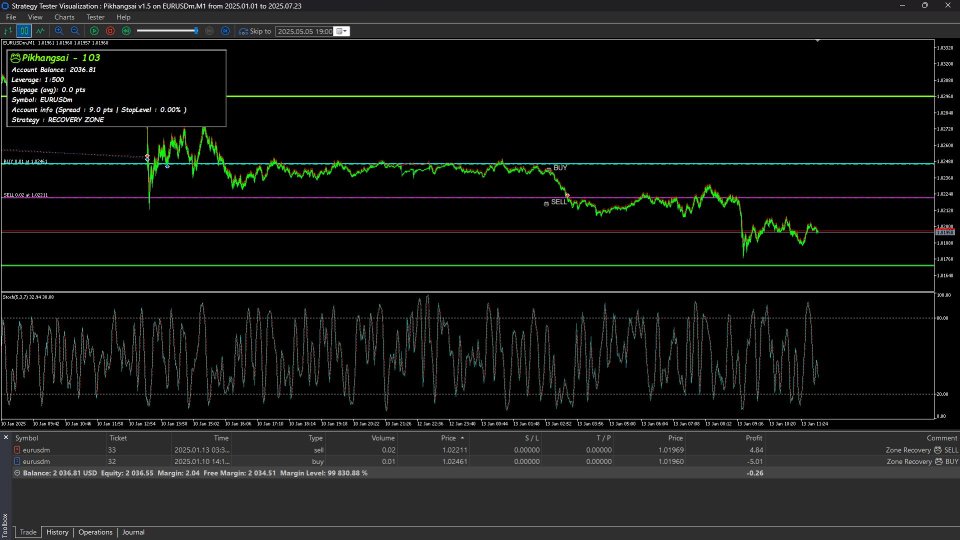
Task: Start the visual test playback
Action: tap(94, 31)
